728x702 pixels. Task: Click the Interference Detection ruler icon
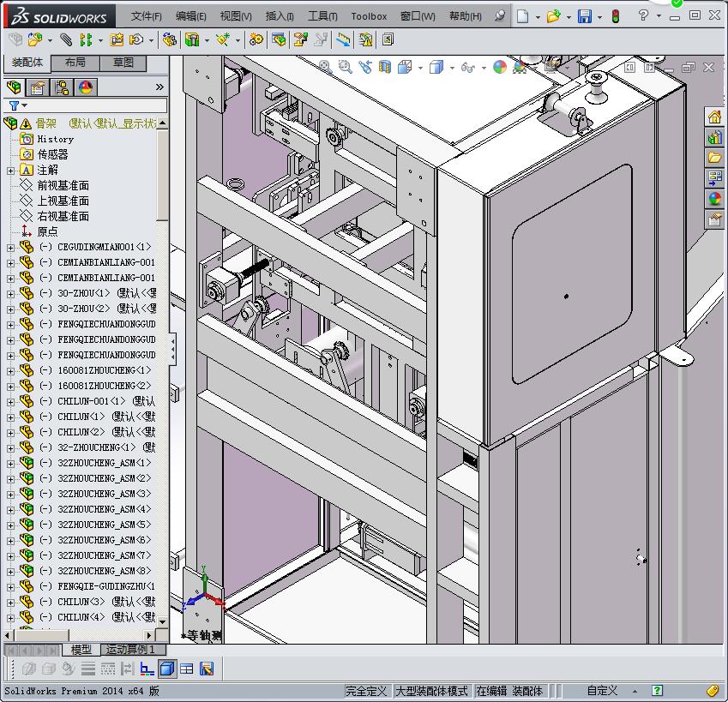pyautogui.click(x=343, y=40)
